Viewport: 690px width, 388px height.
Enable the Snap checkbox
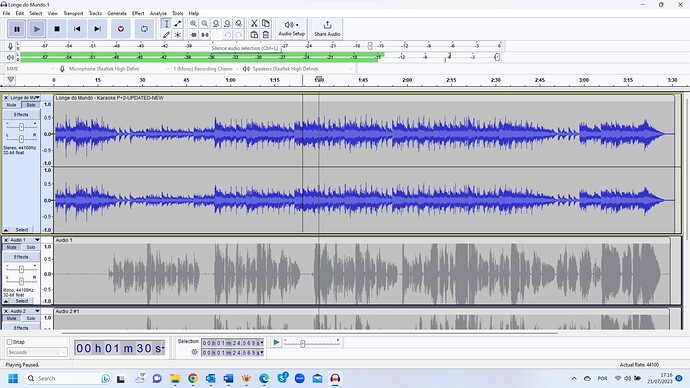[x=10, y=342]
